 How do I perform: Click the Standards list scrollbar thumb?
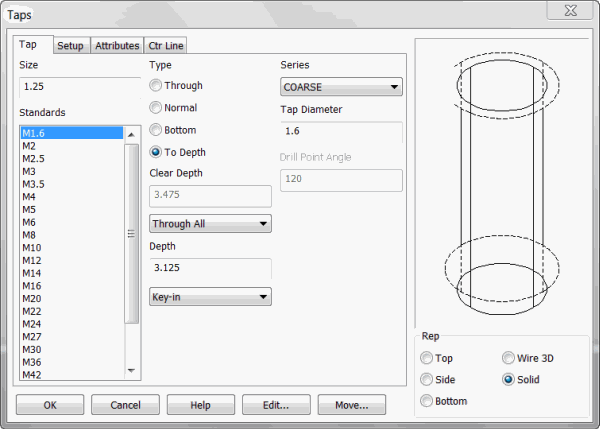[x=132, y=233]
